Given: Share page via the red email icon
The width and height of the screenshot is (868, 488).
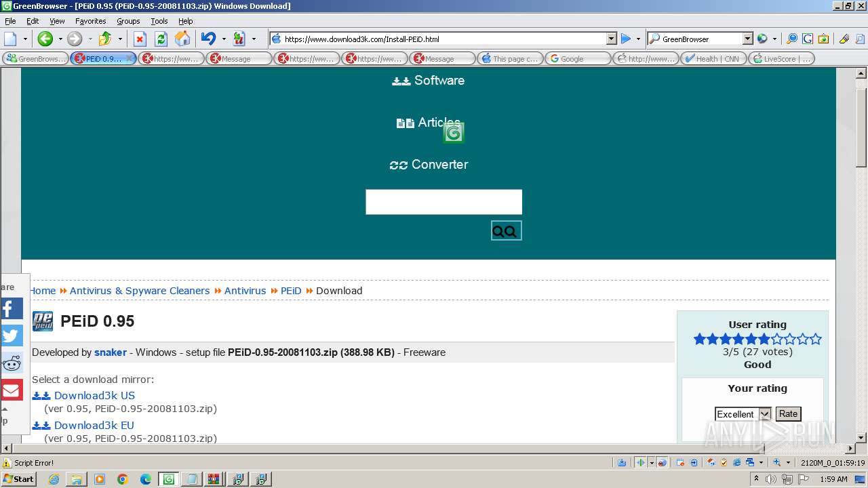Looking at the screenshot, I should [12, 390].
